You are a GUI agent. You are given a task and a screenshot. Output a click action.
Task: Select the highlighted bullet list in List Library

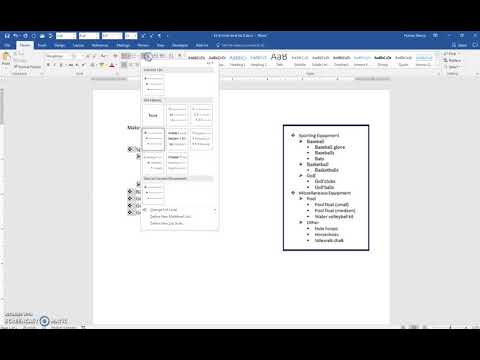click(x=153, y=139)
